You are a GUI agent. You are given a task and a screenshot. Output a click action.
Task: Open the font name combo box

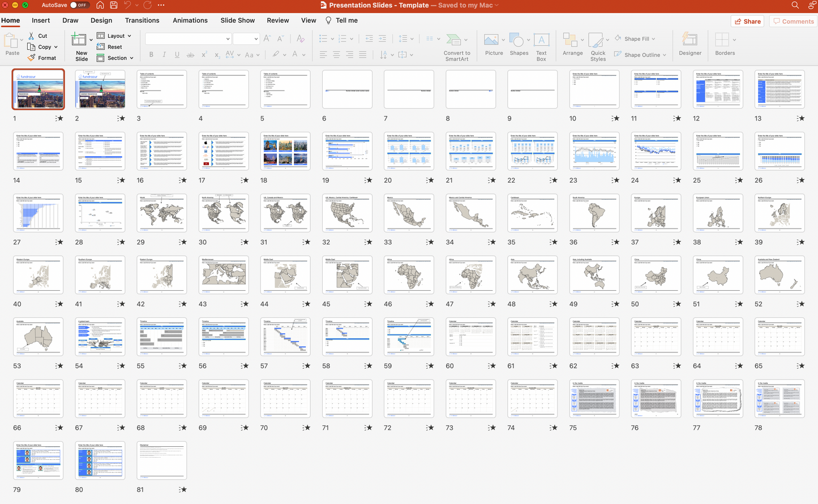(188, 39)
